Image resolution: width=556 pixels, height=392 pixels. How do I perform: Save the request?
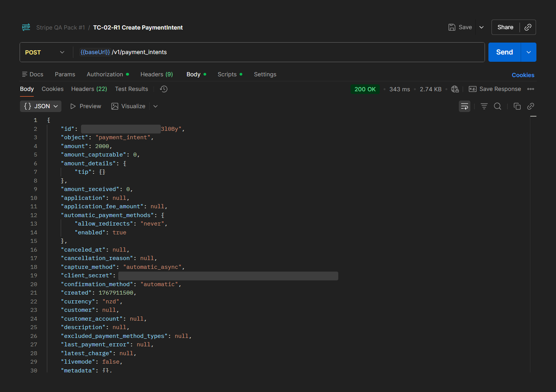point(460,27)
